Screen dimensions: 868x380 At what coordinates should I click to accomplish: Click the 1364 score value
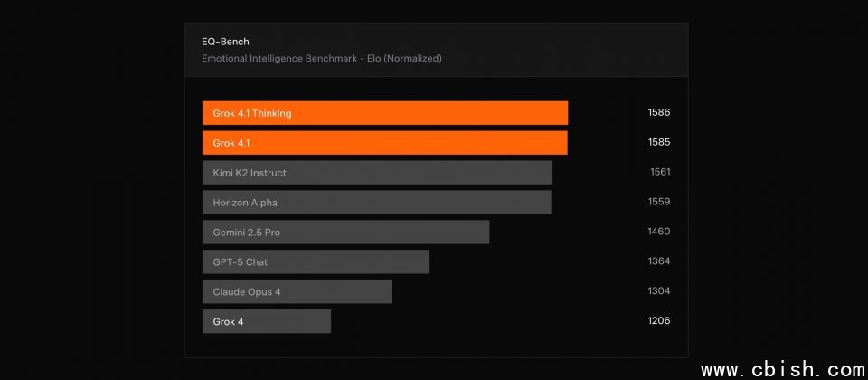pos(658,262)
